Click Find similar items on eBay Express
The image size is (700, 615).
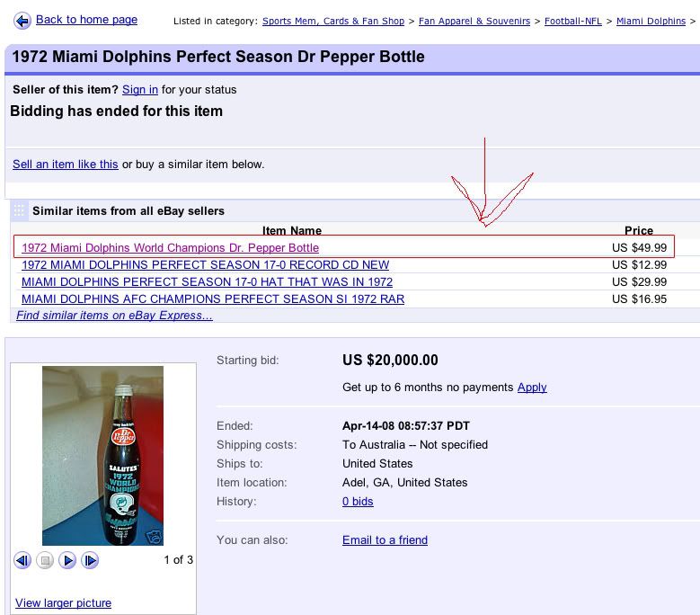tap(114, 316)
